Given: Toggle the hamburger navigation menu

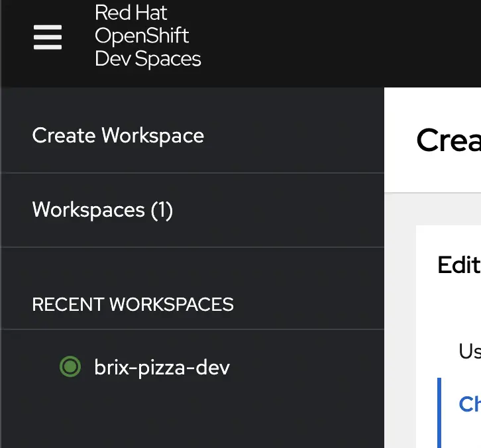Looking at the screenshot, I should 48,37.
